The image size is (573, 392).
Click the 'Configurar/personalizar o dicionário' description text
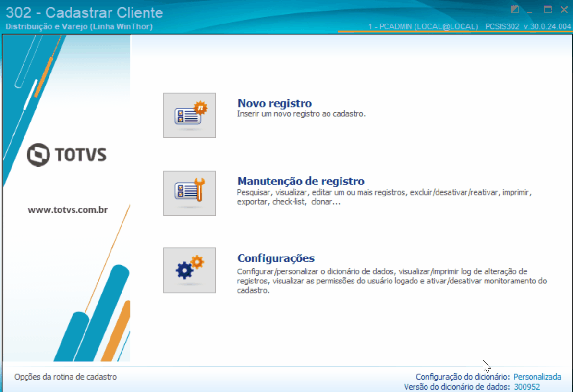coord(392,281)
